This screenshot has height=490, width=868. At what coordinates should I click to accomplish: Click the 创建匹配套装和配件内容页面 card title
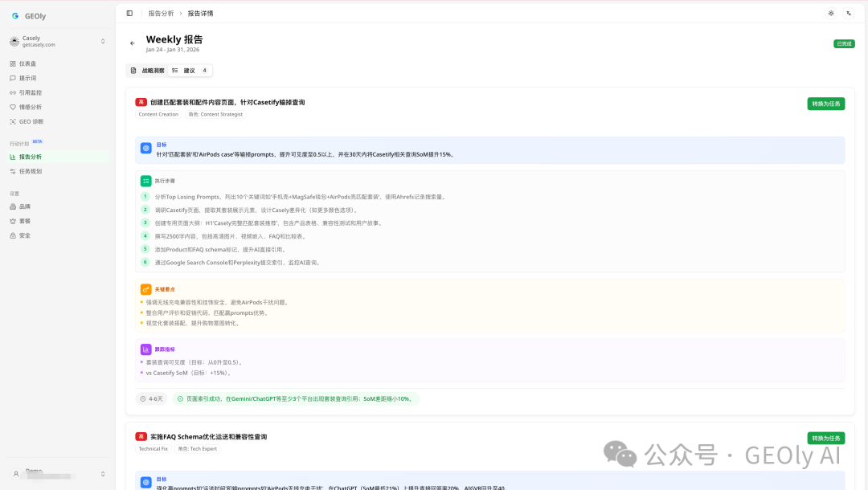coord(227,102)
